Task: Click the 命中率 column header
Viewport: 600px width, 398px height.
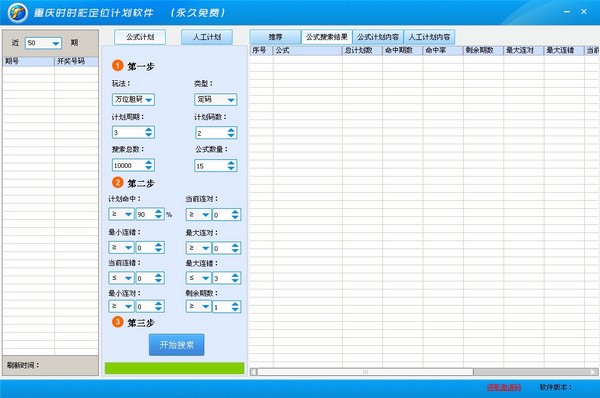Action: 443,51
